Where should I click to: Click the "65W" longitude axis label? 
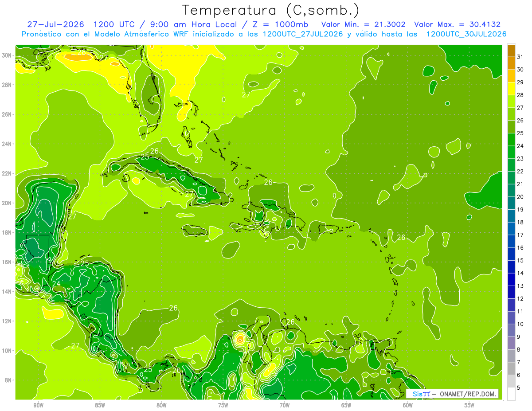pyautogui.click(x=346, y=405)
